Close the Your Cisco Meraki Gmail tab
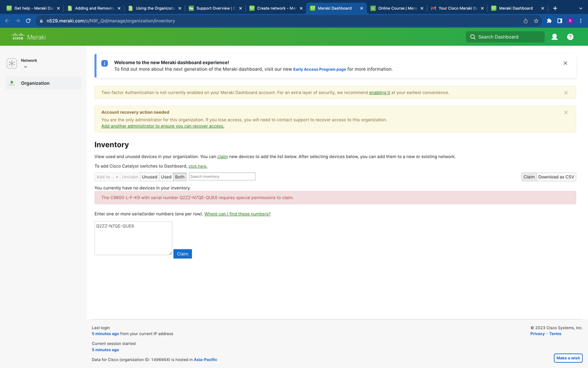Image resolution: width=588 pixels, height=368 pixels. [483, 8]
